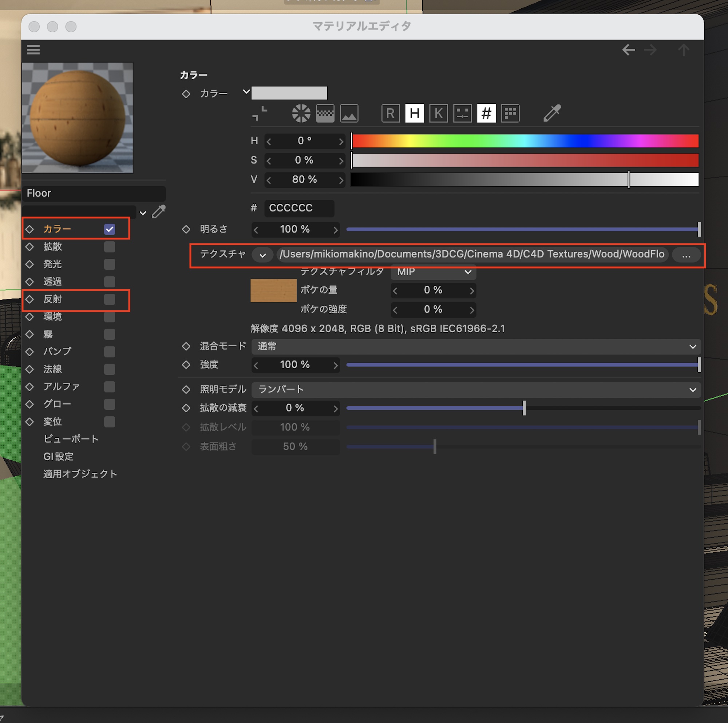The width and height of the screenshot is (728, 723).
Task: Enable the バンプ channel checkbox
Action: pos(110,352)
